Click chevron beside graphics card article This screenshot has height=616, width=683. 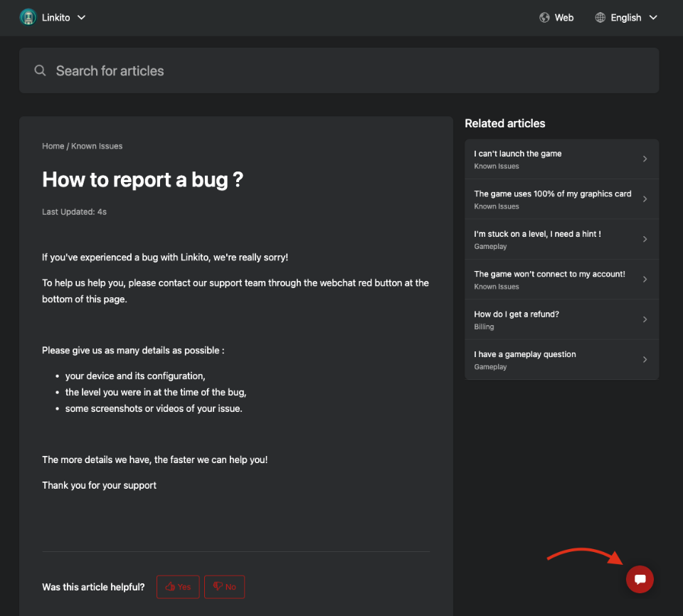point(645,199)
